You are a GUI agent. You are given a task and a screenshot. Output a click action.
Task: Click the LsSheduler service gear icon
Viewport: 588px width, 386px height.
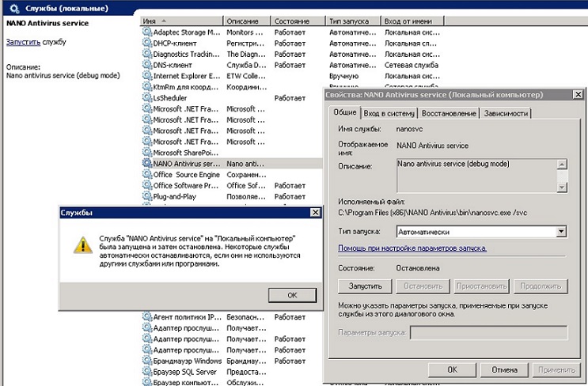pyautogui.click(x=147, y=98)
